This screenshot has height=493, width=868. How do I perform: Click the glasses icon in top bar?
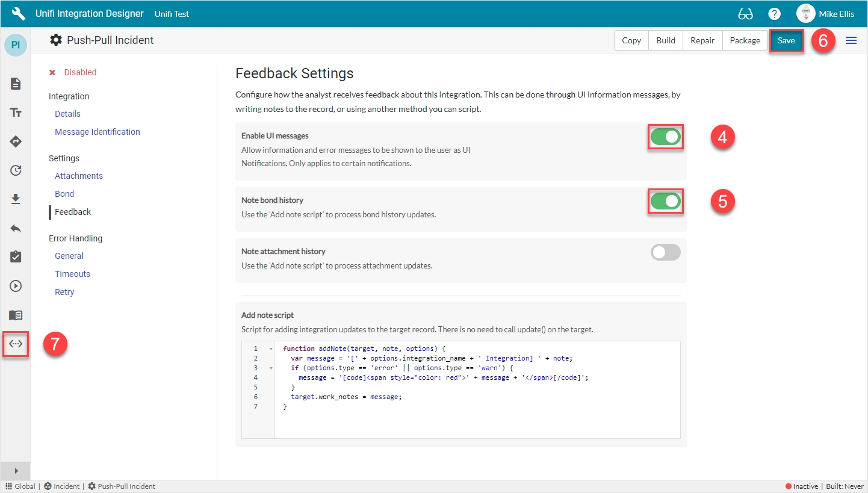[745, 14]
